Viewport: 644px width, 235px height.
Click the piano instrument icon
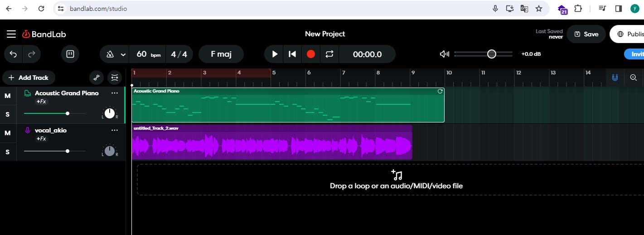coord(27,93)
